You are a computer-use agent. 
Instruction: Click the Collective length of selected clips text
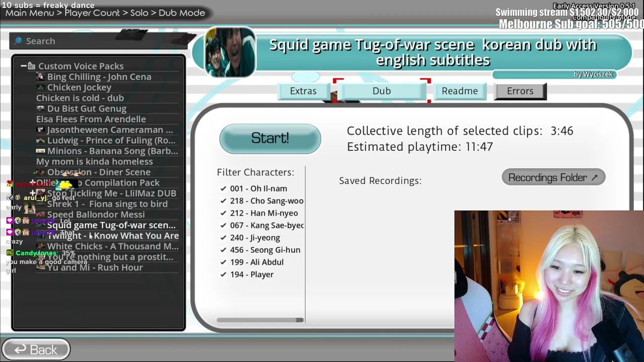click(x=460, y=131)
